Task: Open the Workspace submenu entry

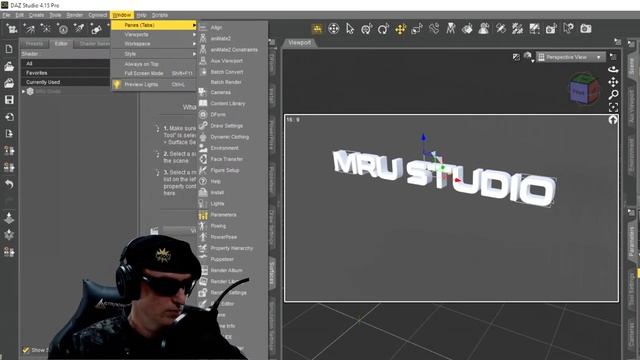Action: click(x=153, y=44)
